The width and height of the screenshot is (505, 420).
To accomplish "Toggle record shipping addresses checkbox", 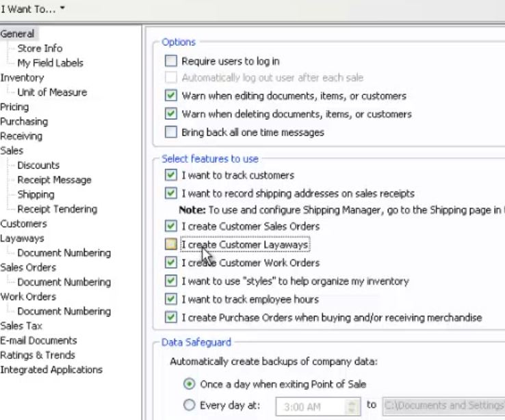I will (170, 194).
